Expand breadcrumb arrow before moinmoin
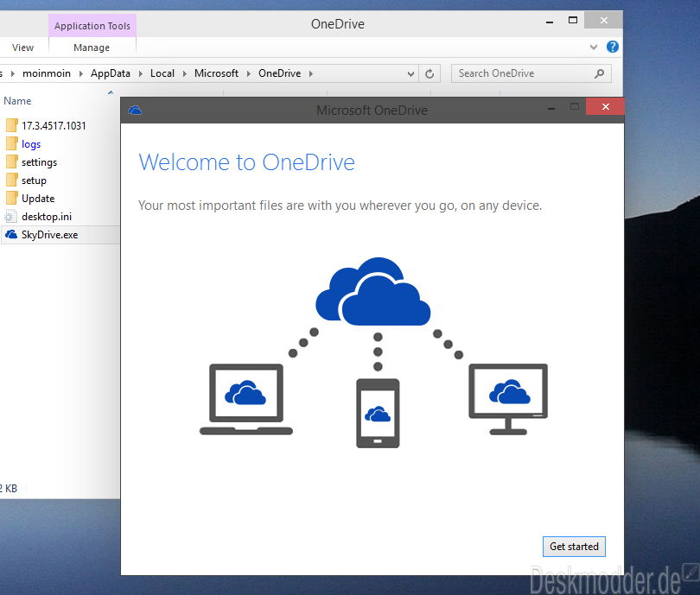 point(12,73)
